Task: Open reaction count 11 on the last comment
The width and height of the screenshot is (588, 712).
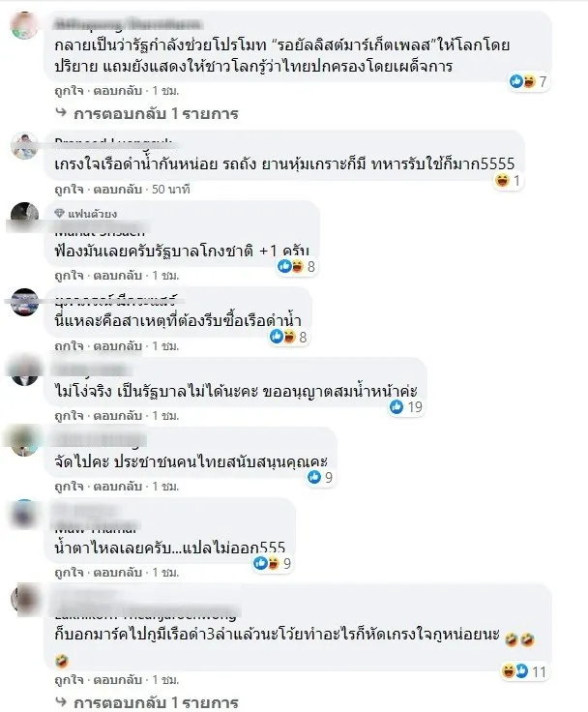Action: [524, 671]
